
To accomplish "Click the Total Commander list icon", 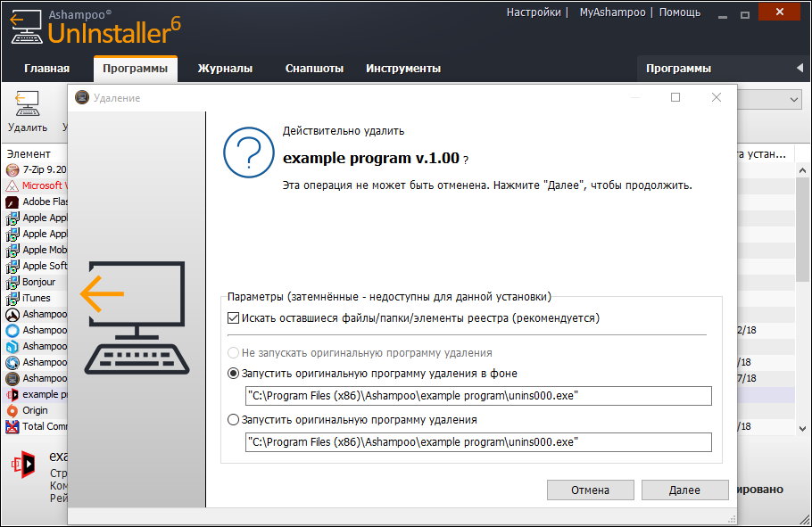I will pos(12,426).
